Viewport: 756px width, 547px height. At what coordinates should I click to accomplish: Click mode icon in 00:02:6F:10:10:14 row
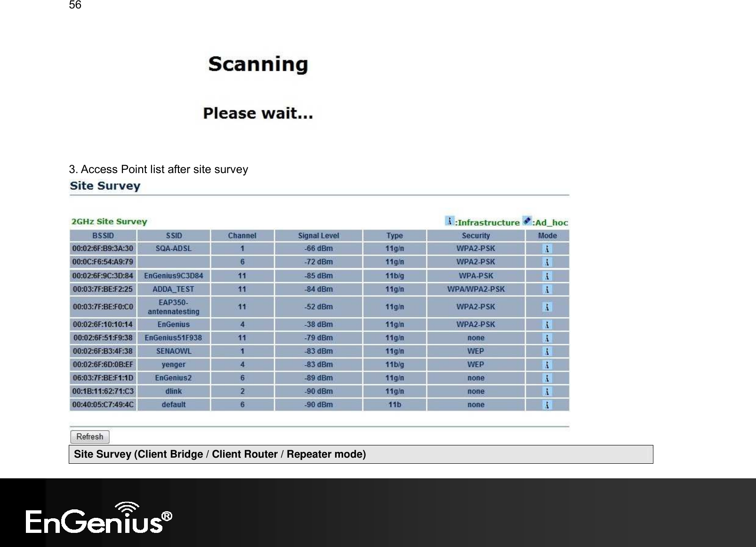click(x=547, y=325)
